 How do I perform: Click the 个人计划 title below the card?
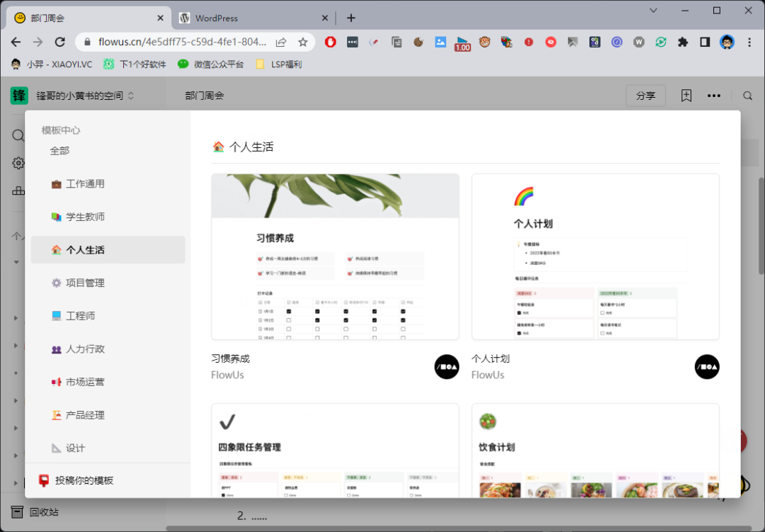tap(490, 358)
